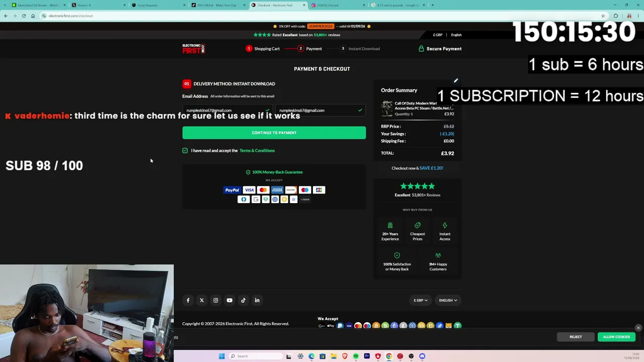Click Allow Cookies button

point(616,337)
